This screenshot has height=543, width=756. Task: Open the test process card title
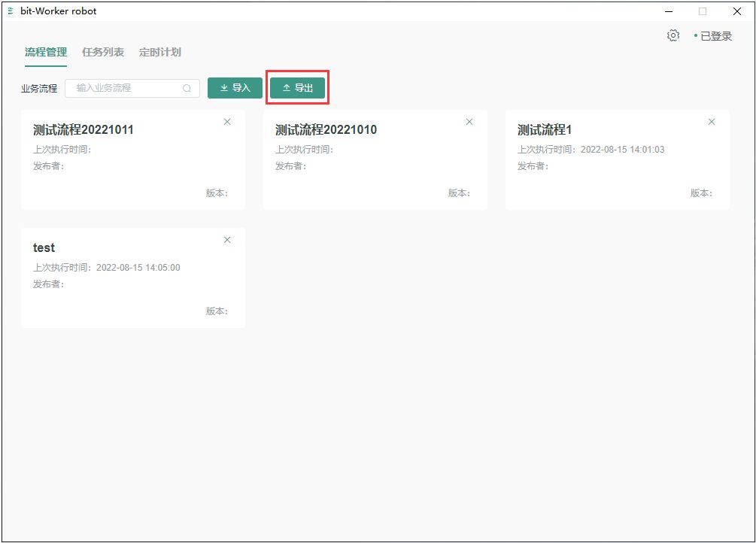coord(44,248)
